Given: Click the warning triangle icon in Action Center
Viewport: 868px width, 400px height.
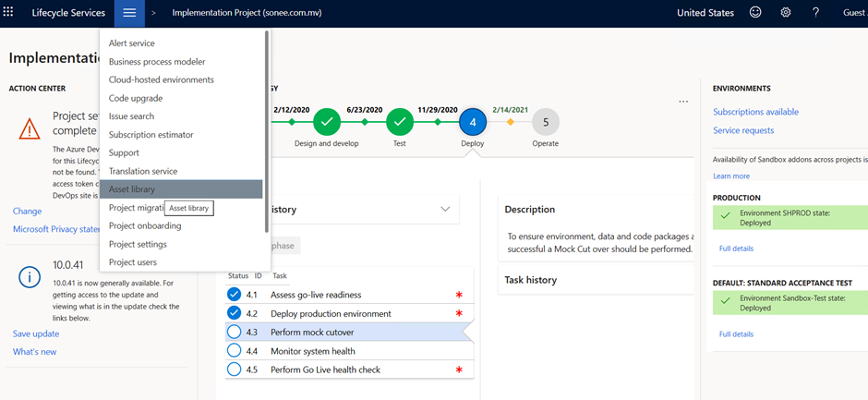Looking at the screenshot, I should (30, 128).
